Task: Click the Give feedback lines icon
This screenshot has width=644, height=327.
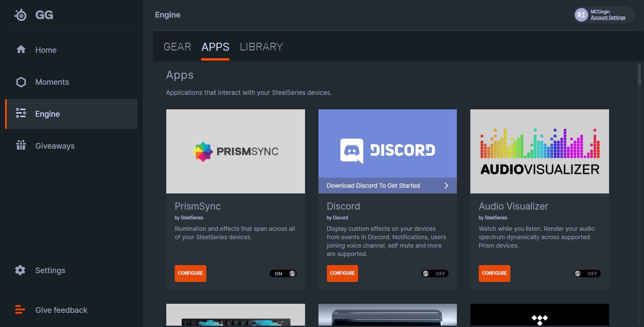Action: 20,310
